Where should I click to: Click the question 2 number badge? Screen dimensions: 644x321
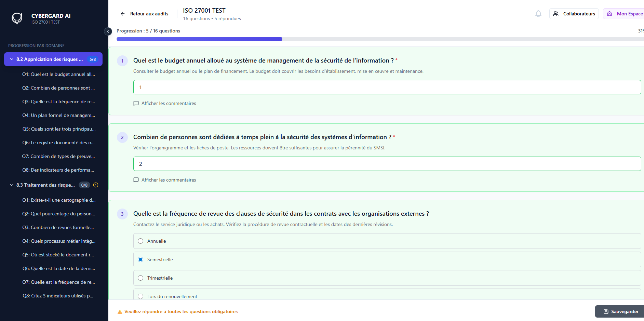pyautogui.click(x=122, y=137)
